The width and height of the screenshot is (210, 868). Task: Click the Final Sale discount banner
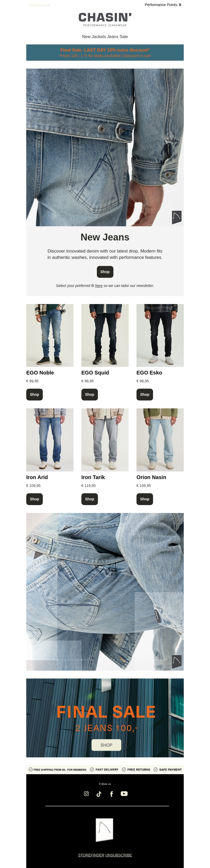105,53
